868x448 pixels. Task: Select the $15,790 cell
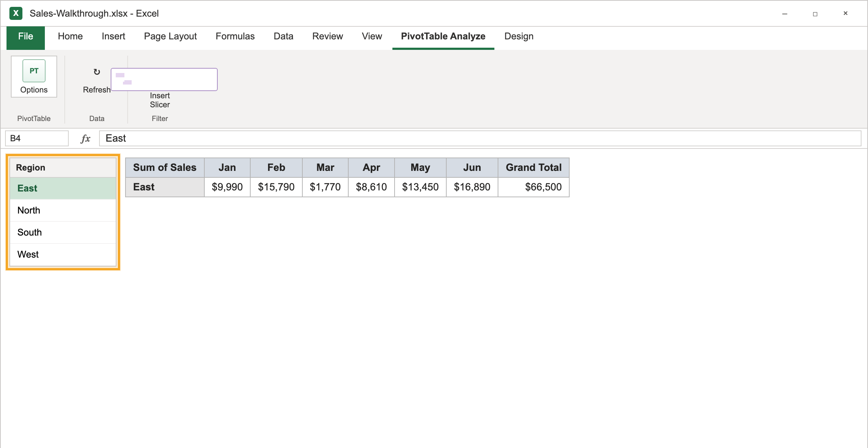pos(276,187)
